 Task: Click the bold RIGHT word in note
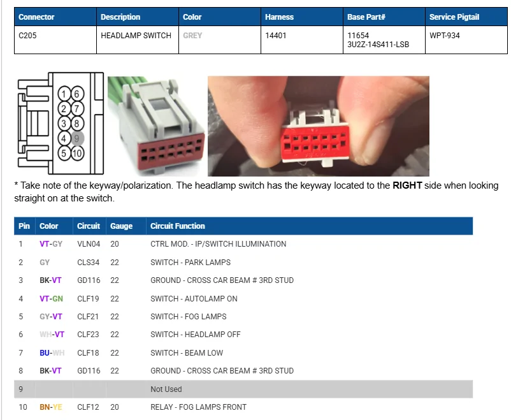[x=407, y=185]
